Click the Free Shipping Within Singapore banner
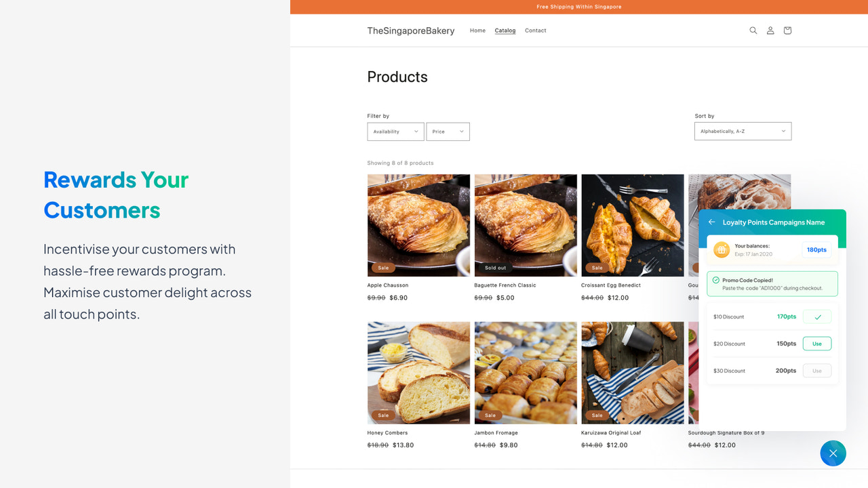 pos(578,7)
